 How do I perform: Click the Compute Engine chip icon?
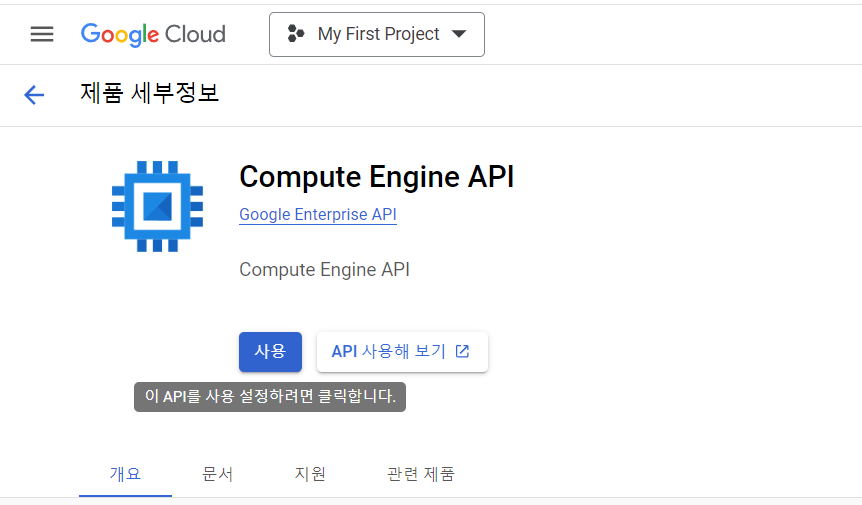click(157, 207)
